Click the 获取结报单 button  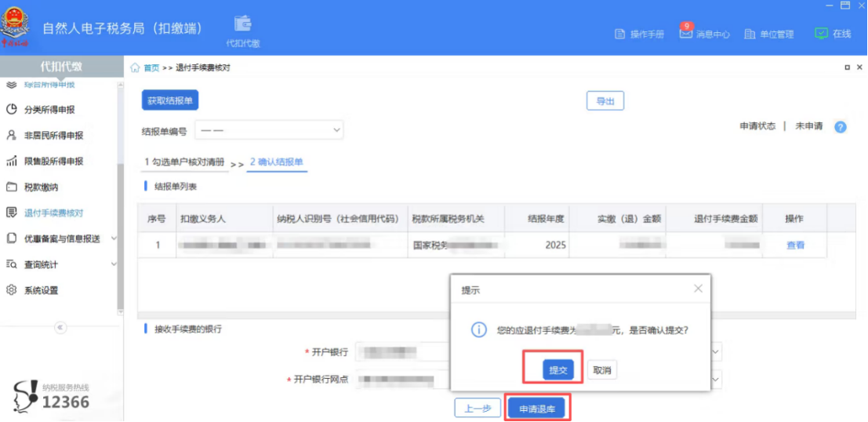(170, 100)
